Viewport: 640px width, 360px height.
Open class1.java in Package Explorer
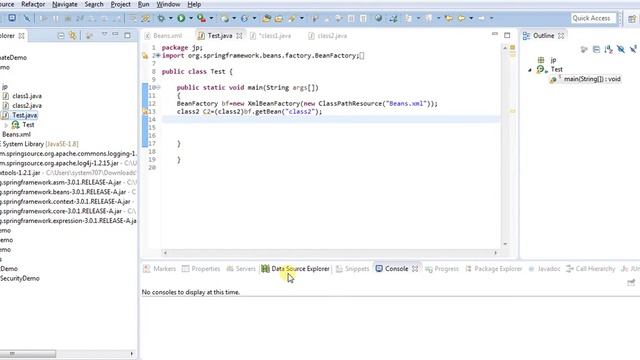(27, 96)
